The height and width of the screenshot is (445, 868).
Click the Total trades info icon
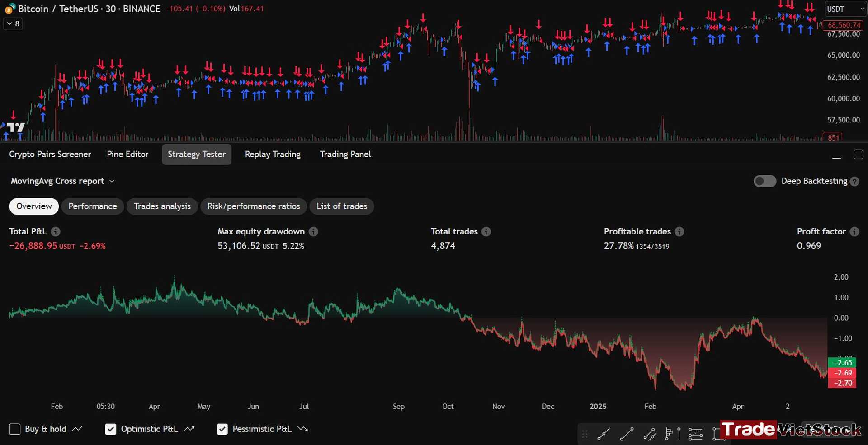(x=486, y=231)
